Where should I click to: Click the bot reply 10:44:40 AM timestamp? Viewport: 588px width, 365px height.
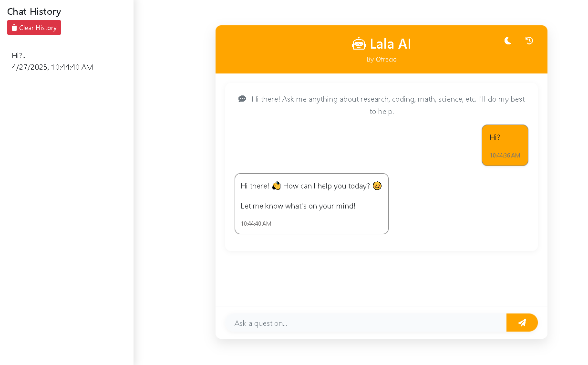click(x=256, y=223)
